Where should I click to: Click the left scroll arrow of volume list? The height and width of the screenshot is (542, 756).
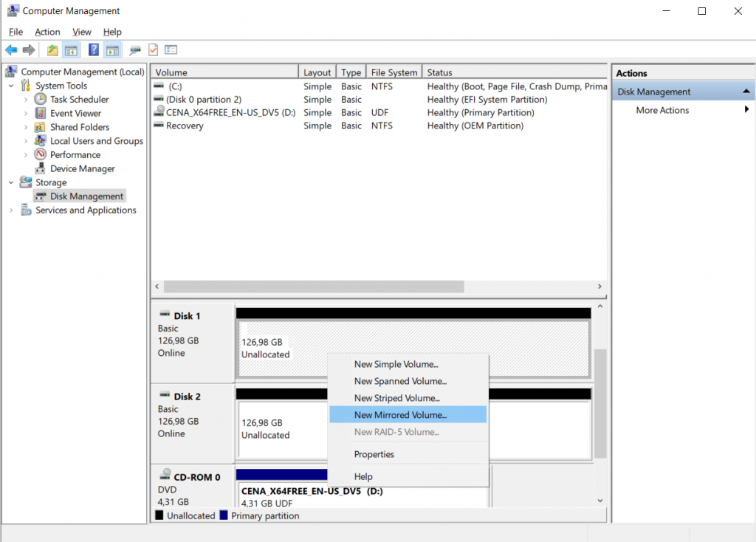(157, 287)
